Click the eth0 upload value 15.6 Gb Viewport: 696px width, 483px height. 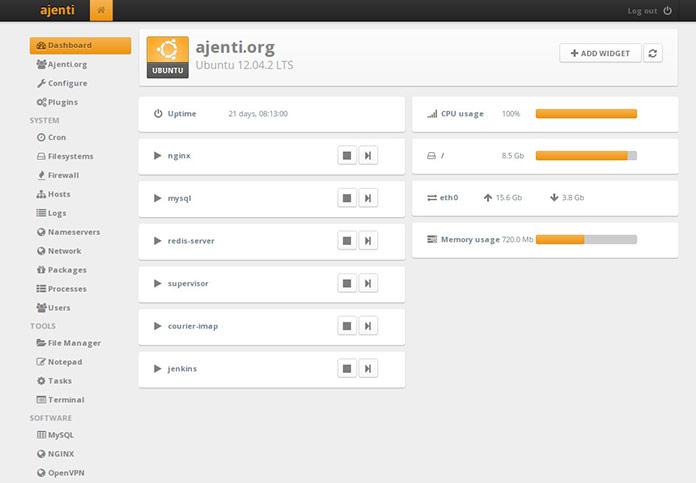click(509, 198)
